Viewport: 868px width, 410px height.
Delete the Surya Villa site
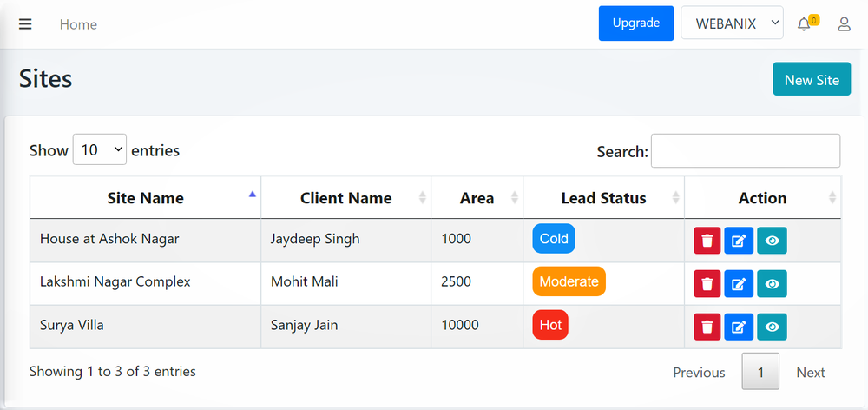coord(707,327)
